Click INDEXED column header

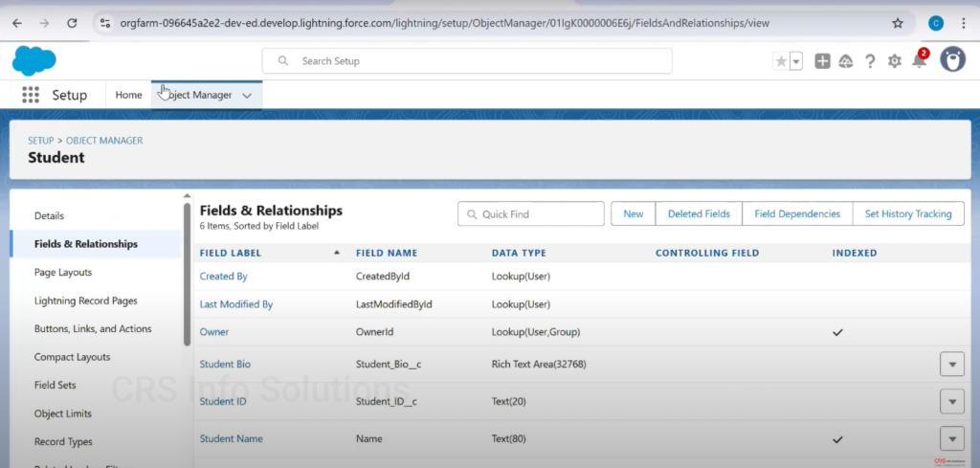(855, 253)
